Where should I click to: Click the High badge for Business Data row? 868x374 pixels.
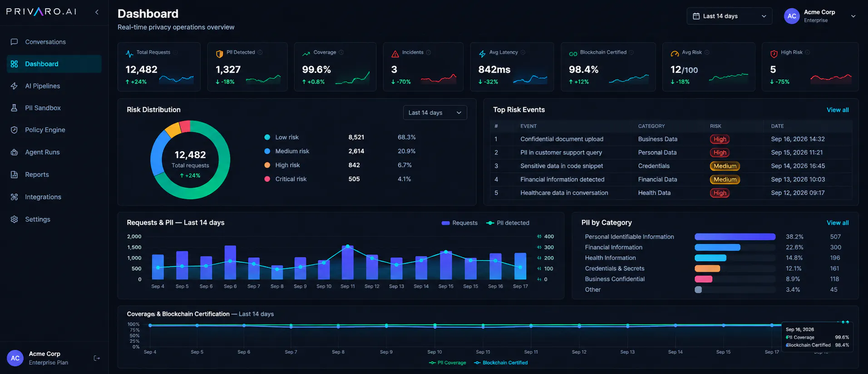pos(720,139)
